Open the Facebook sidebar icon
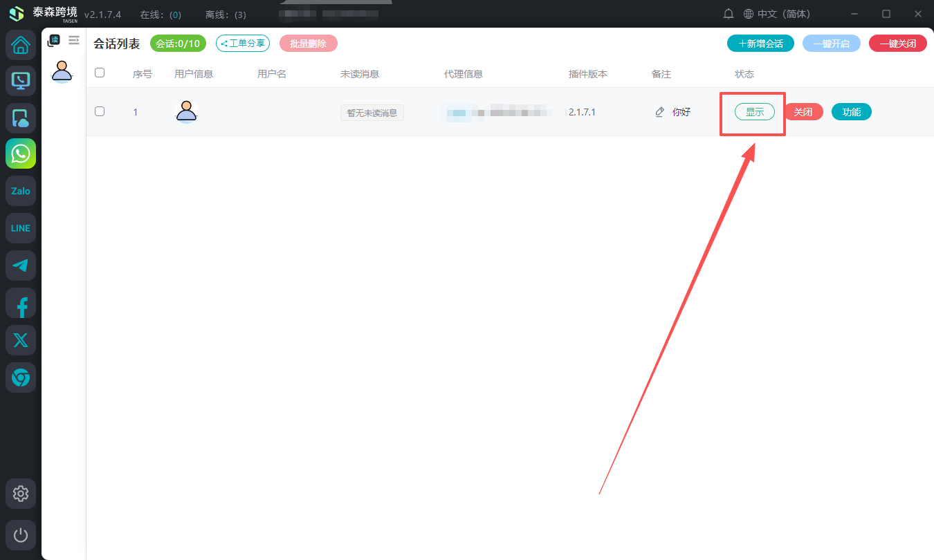This screenshot has width=934, height=560. (x=21, y=304)
